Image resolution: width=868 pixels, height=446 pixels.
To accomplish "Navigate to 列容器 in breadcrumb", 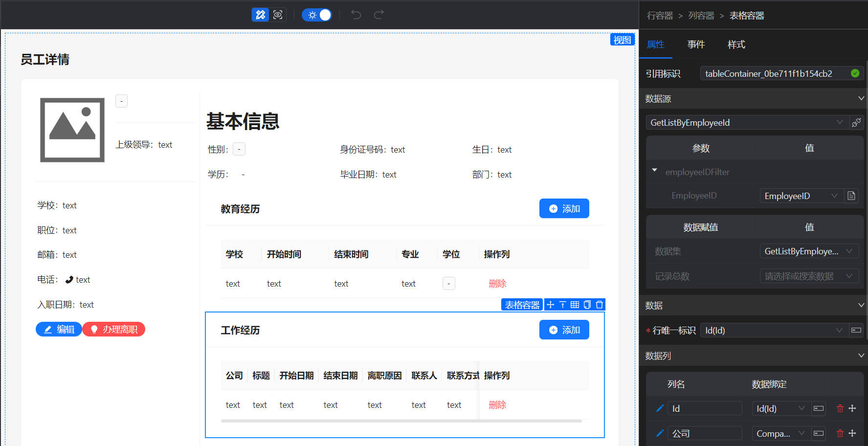I will pos(701,16).
